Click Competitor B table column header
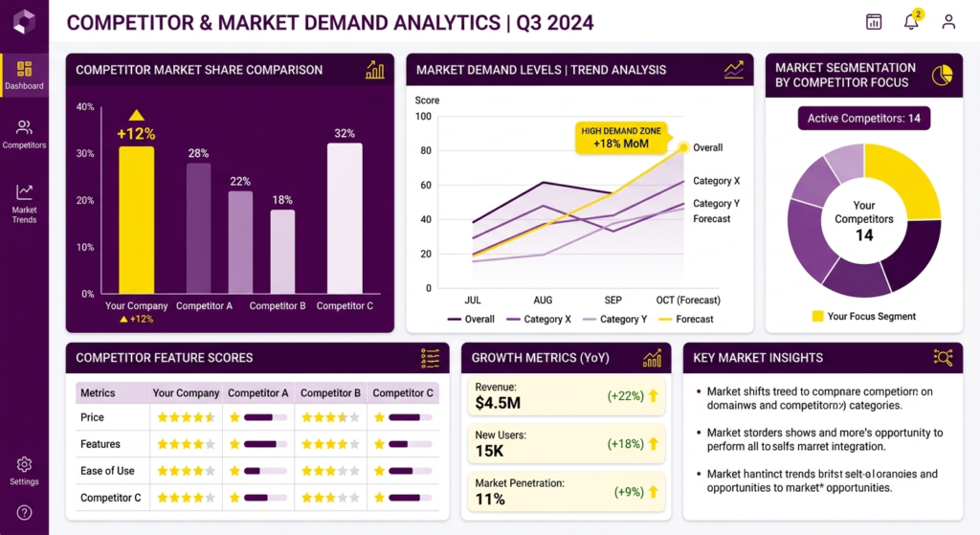Viewport: 980px width, 535px height. 330,393
